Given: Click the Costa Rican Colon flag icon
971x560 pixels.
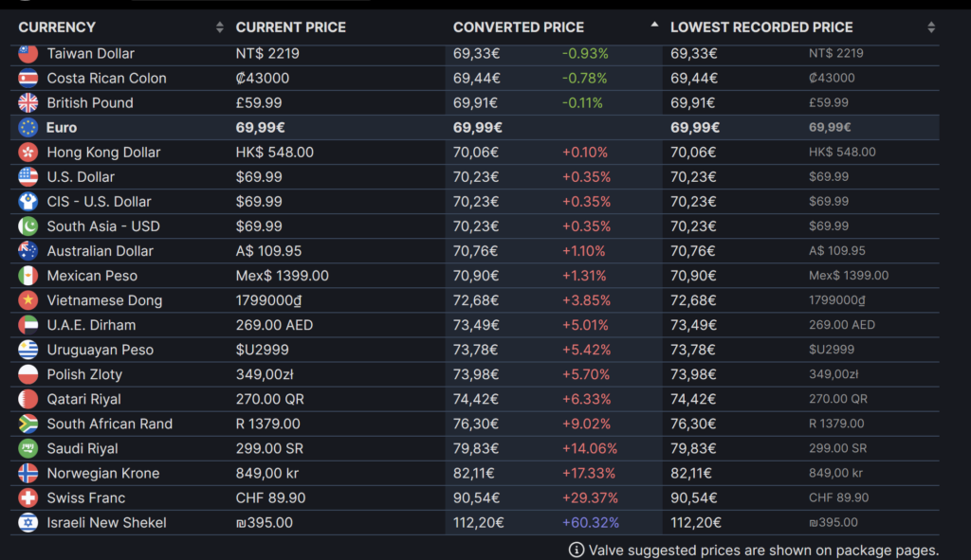Looking at the screenshot, I should 27,79.
